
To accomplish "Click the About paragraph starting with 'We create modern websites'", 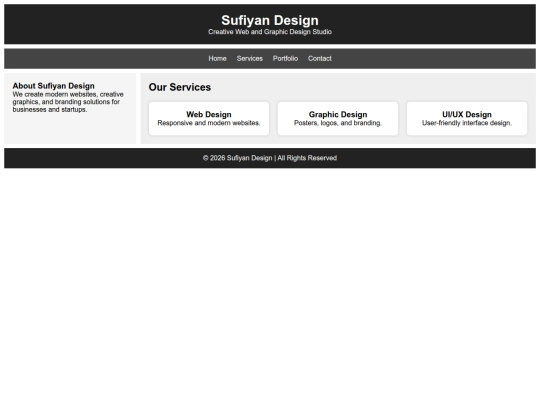I will coord(68,102).
